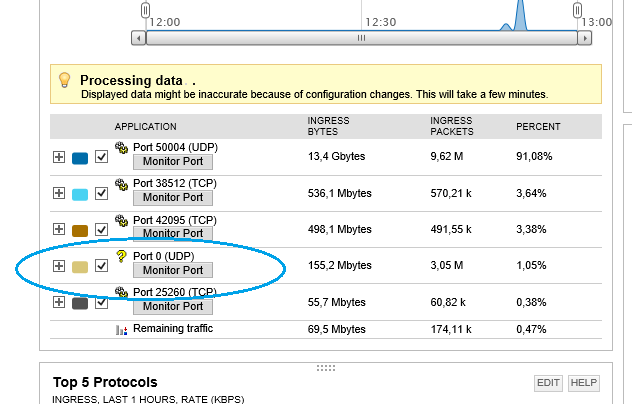Image resolution: width=632 pixels, height=404 pixels.
Task: Click the panel drag grip above Top 5 Protocols
Action: coord(326,368)
